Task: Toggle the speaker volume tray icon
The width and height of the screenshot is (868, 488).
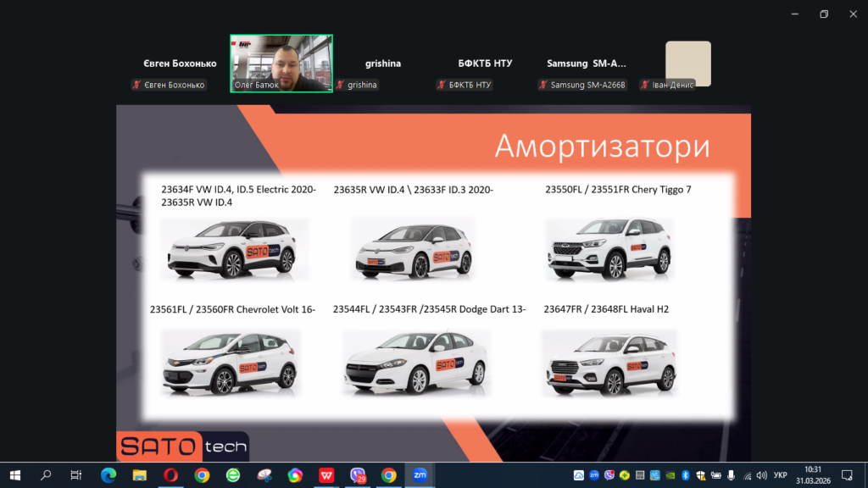Action: (x=761, y=475)
